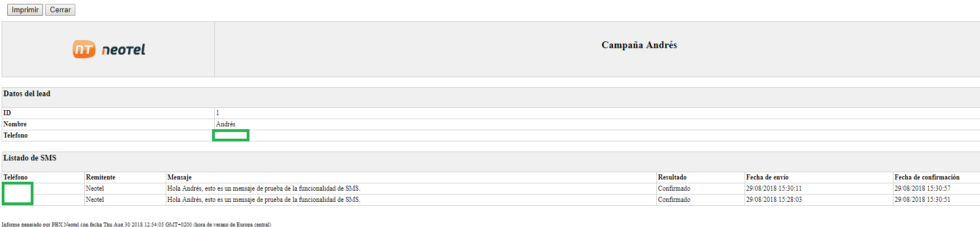Click the Fecha de envío column header
This screenshot has width=980, height=227.
pyautogui.click(x=767, y=177)
